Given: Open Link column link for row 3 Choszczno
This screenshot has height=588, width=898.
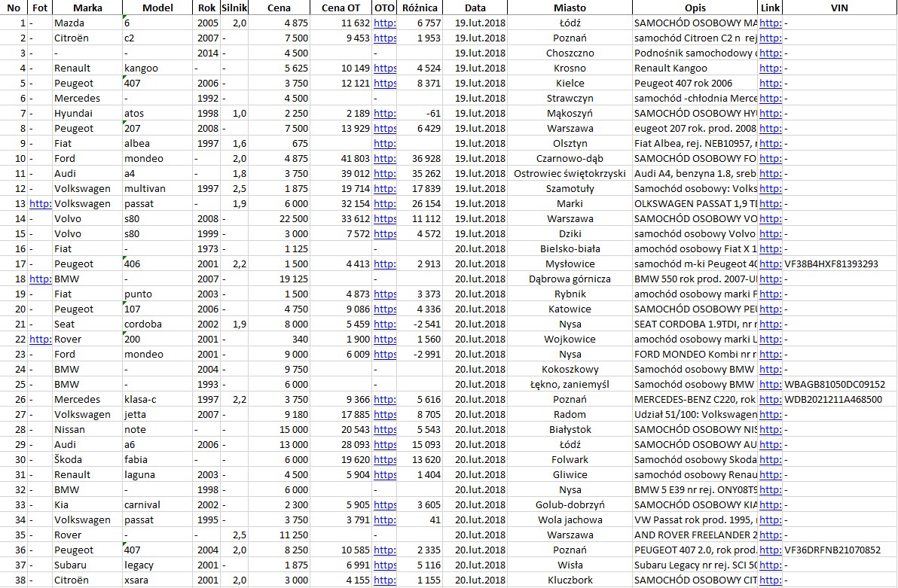Looking at the screenshot, I should (770, 53).
